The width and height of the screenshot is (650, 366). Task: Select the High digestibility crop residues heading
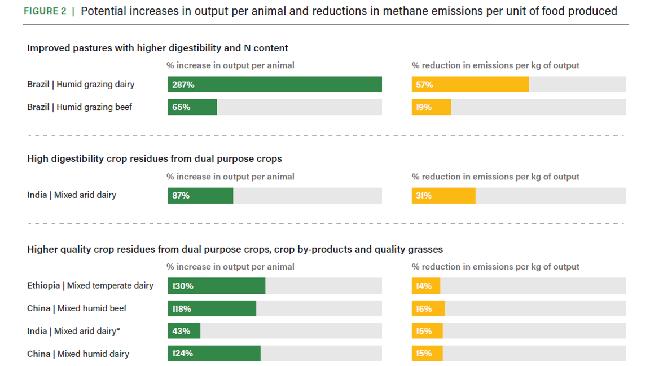pos(155,159)
